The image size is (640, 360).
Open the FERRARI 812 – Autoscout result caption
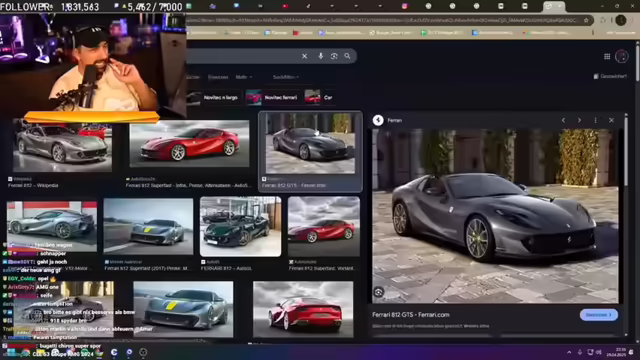(226, 268)
